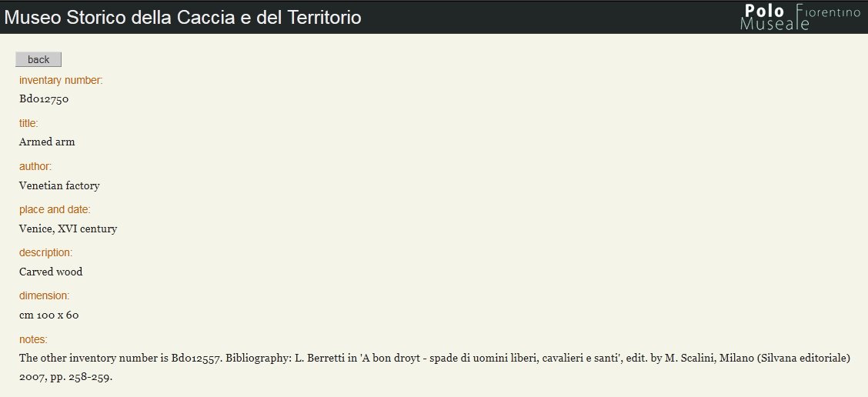Screen dimensions: 868x397
Task: Select the inventory number label
Action: pos(61,80)
